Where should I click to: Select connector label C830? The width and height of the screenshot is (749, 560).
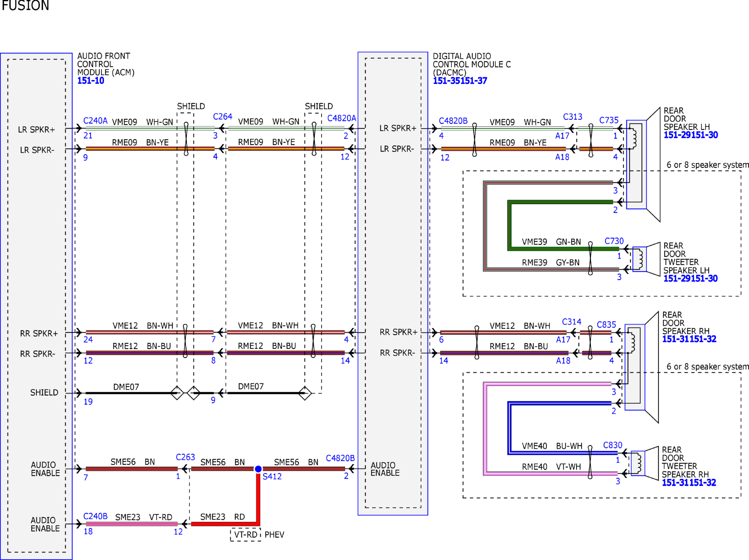(613, 445)
